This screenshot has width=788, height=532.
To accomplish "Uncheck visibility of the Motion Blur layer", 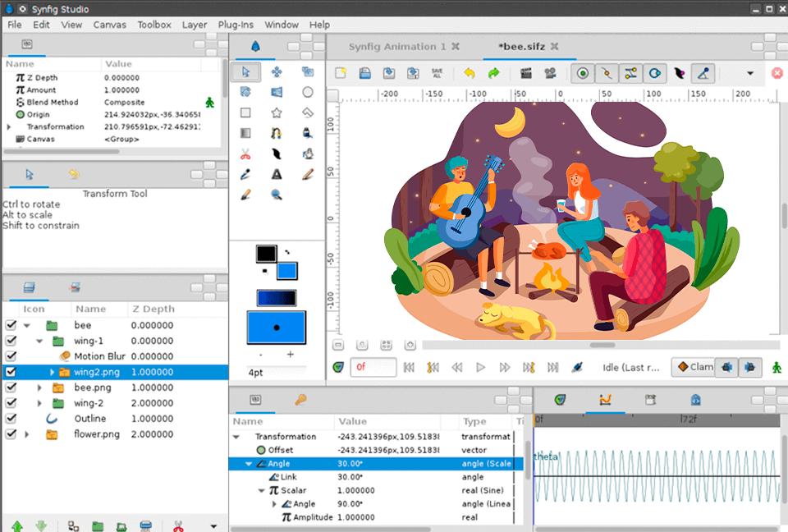I will coord(11,356).
